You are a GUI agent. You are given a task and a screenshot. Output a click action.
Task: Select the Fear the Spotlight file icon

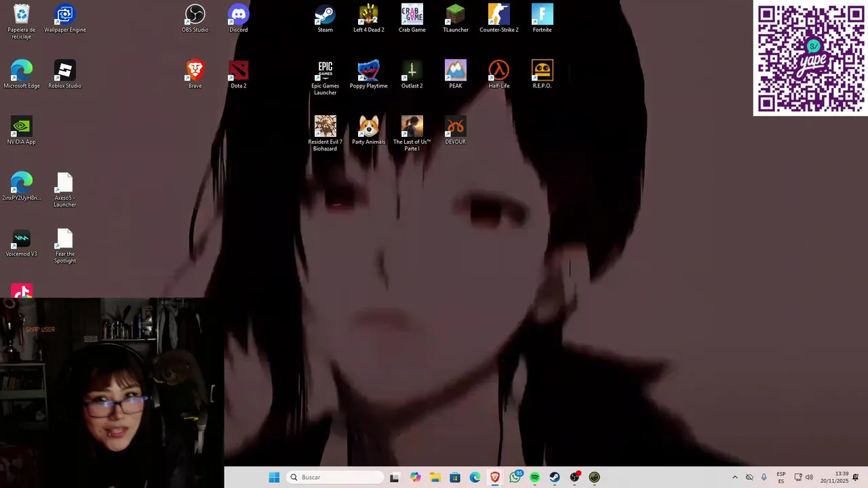65,246
